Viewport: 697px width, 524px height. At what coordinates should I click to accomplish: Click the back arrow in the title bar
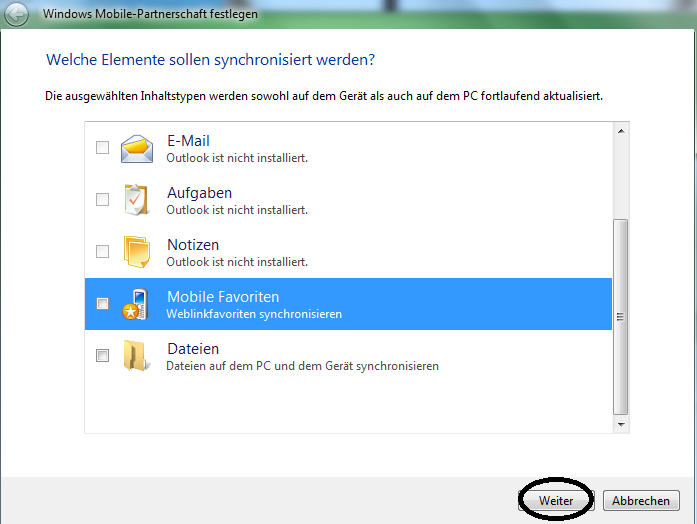tap(16, 15)
